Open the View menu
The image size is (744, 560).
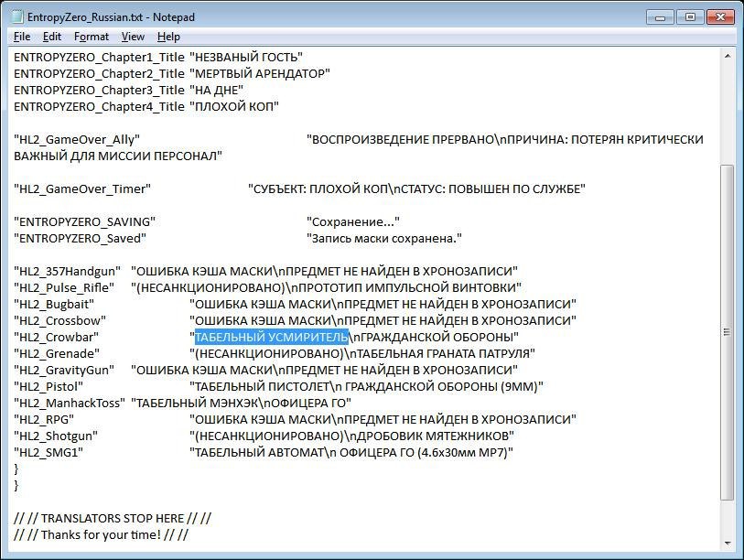133,37
